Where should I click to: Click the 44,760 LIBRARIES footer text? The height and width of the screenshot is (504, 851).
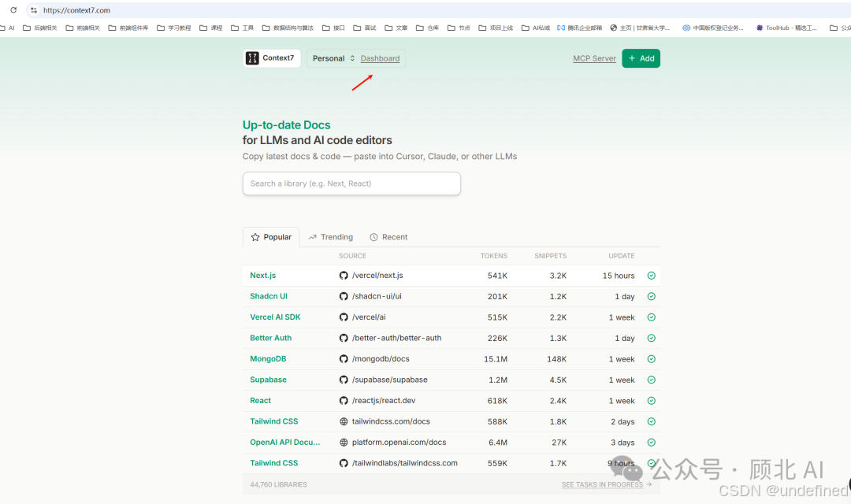278,484
